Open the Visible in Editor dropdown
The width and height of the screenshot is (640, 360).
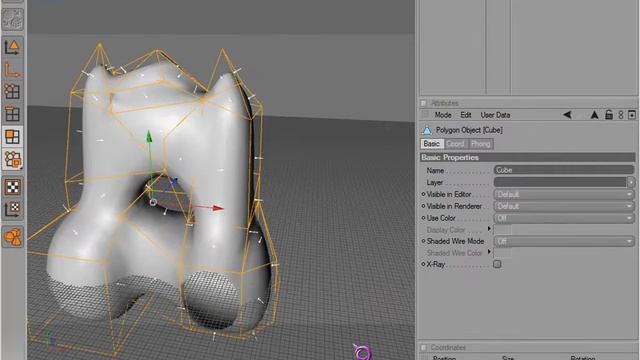pos(564,194)
